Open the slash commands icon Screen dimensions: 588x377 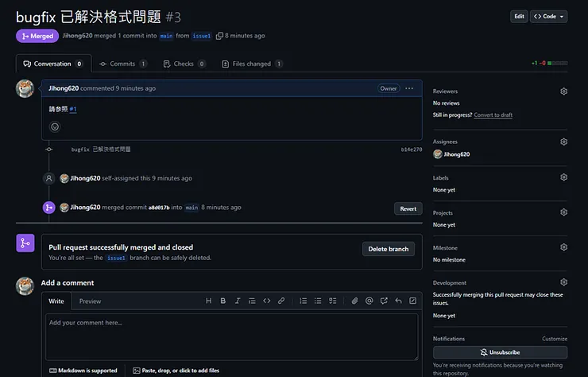tap(412, 301)
